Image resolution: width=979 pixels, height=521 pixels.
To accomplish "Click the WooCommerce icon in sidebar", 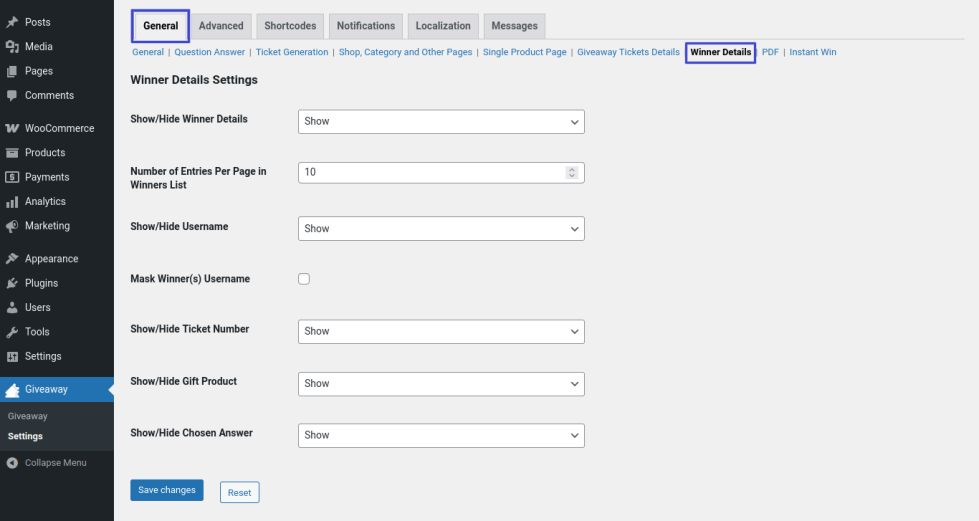I will pos(12,128).
